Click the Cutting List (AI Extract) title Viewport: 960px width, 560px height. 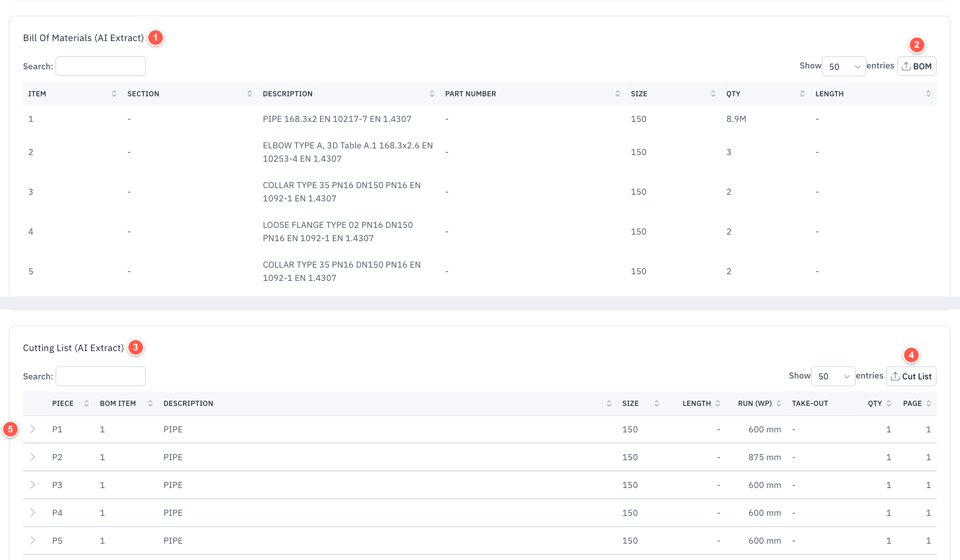[x=73, y=348]
